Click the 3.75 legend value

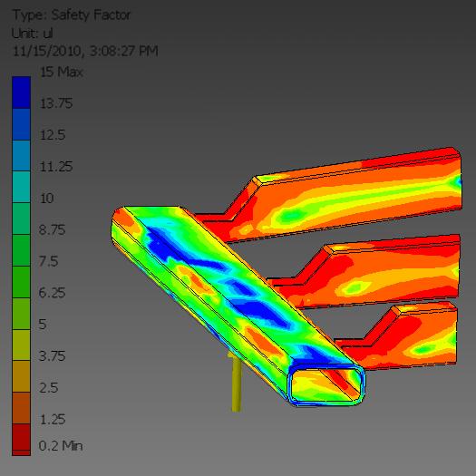(x=52, y=356)
